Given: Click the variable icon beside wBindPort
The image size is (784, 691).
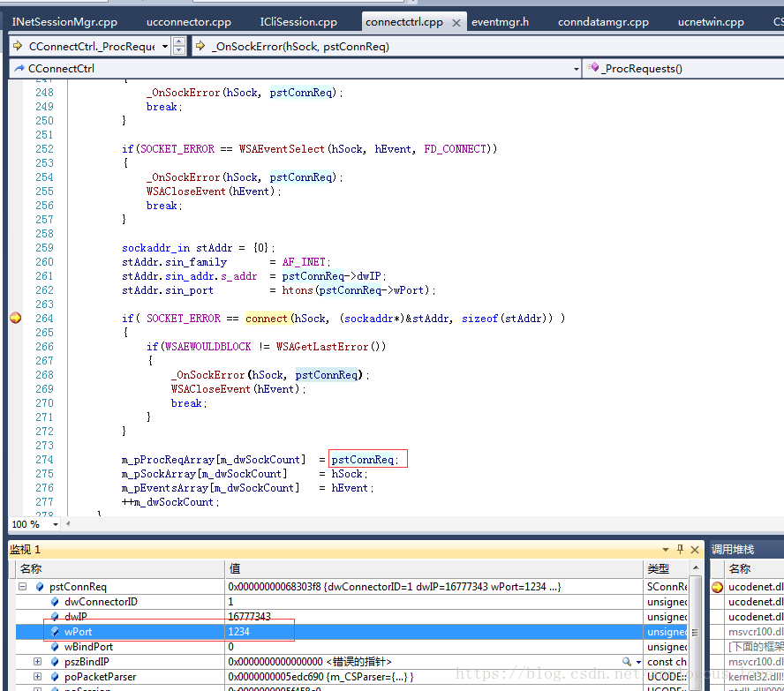Looking at the screenshot, I should click(x=55, y=647).
